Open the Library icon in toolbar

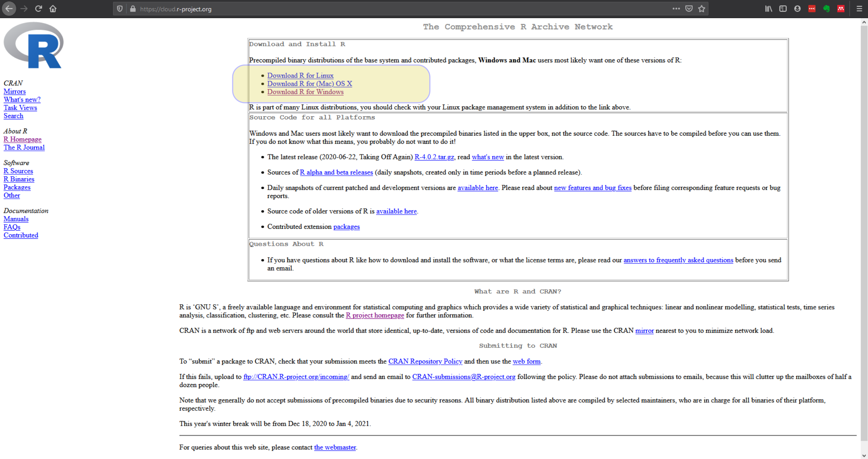click(768, 8)
